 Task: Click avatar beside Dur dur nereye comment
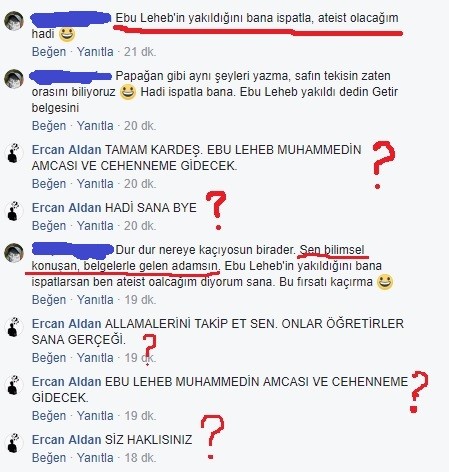coord(14,253)
